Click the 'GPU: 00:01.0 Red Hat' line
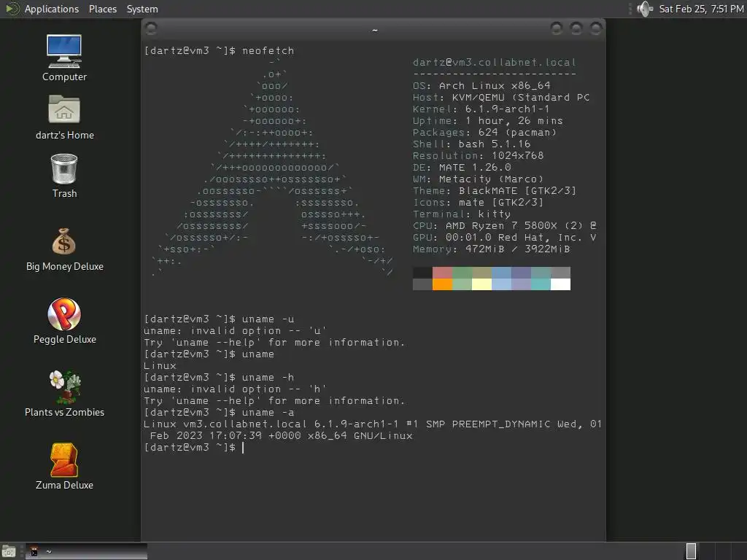This screenshot has width=747, height=560. [505, 237]
